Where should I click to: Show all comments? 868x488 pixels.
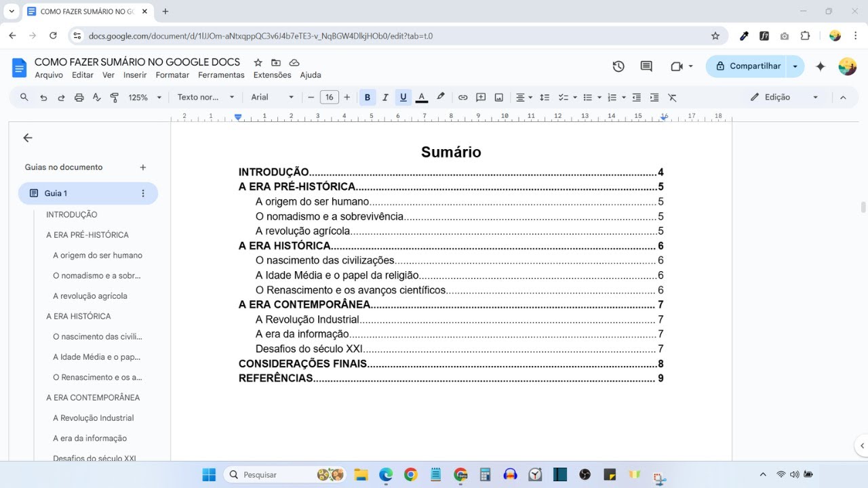(x=646, y=66)
